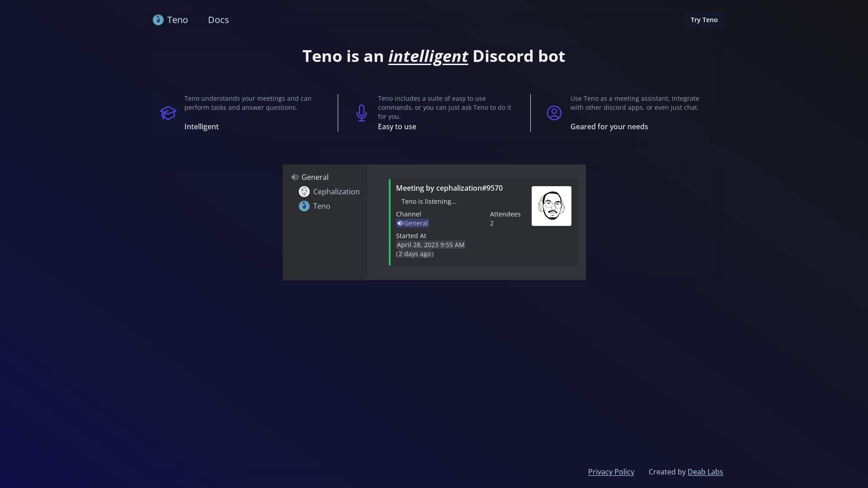Click the speaker icon beside General channel
Viewport: 868px width, 488px height.
click(295, 177)
